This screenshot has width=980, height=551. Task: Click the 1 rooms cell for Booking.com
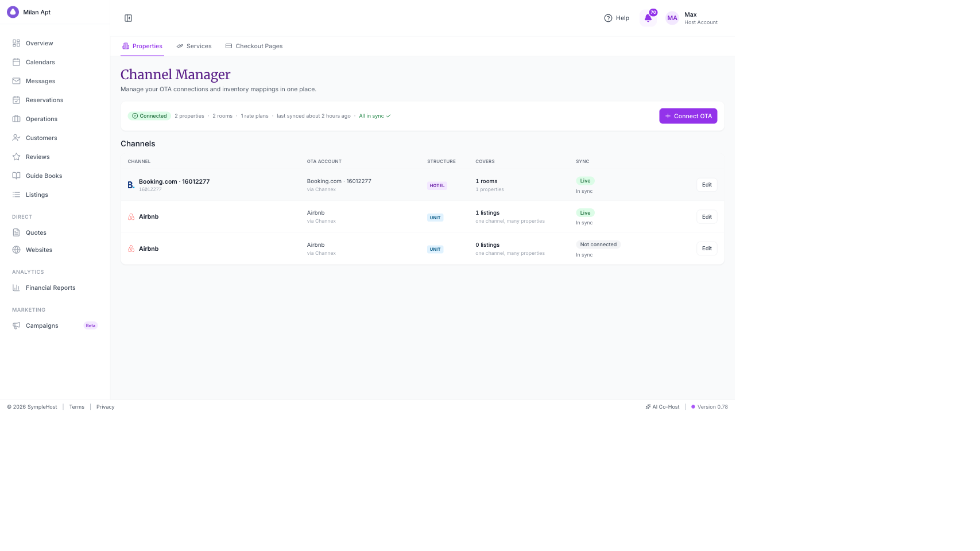[x=486, y=181]
